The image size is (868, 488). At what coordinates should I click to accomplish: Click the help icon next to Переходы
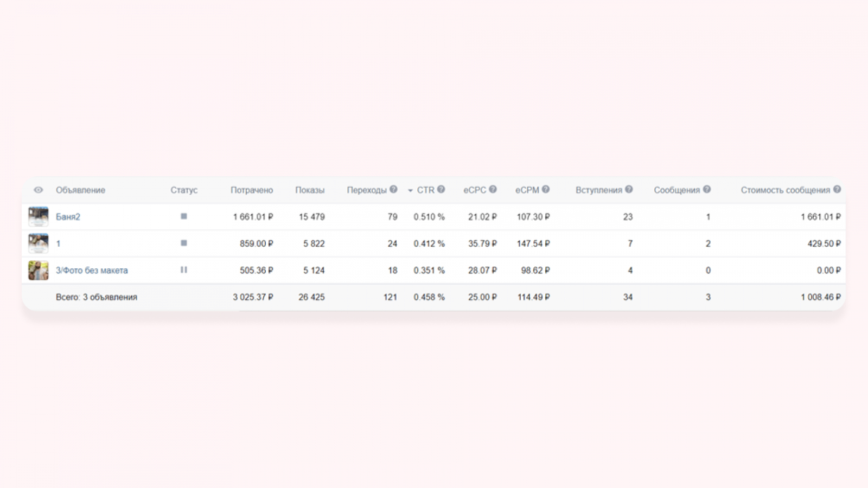[x=393, y=189]
